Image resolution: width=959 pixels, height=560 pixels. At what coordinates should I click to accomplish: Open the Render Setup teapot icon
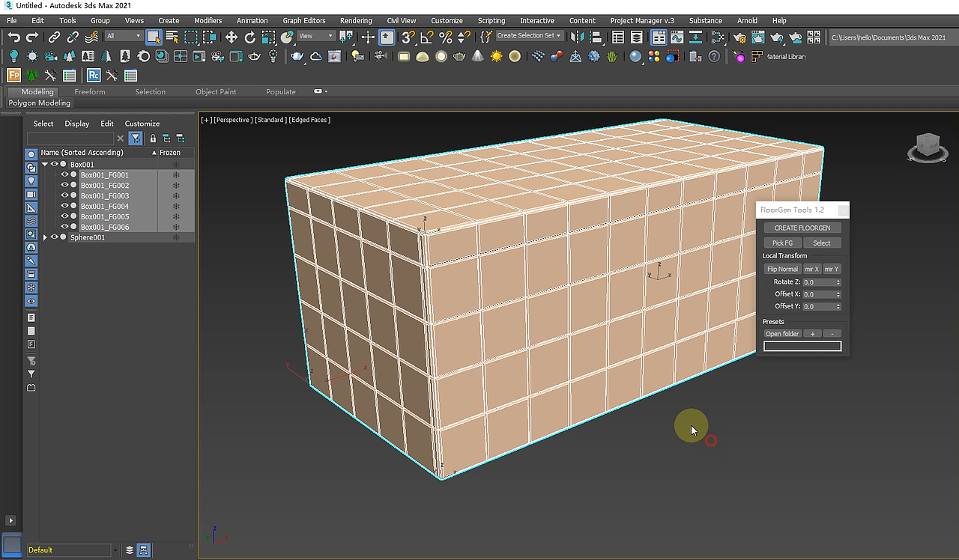click(x=739, y=37)
